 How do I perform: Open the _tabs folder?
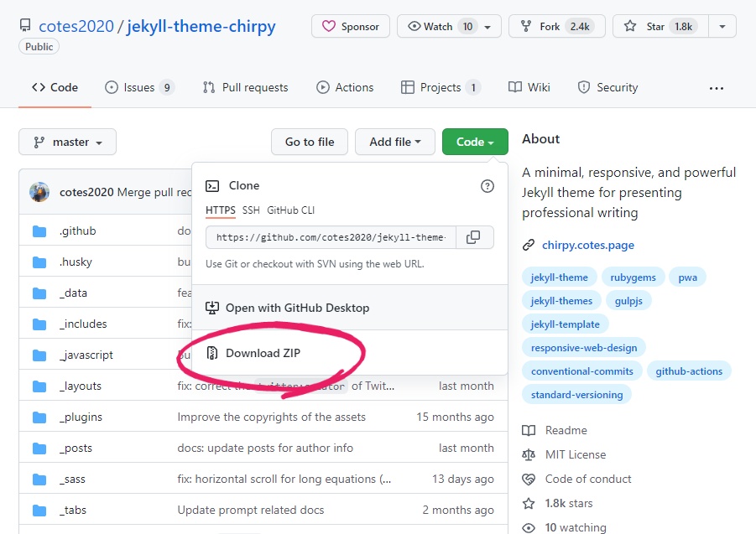pyautogui.click(x=73, y=510)
